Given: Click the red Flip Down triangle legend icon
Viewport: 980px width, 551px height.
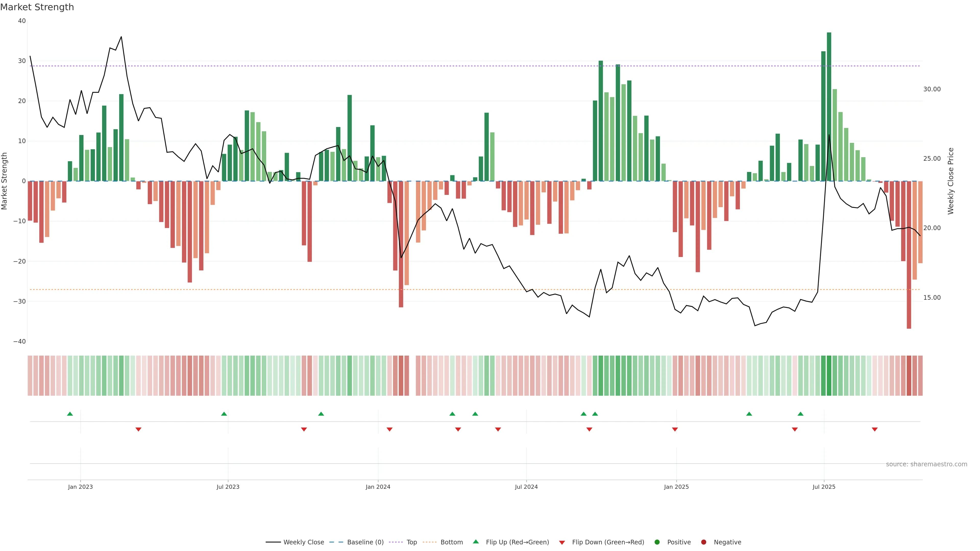Looking at the screenshot, I should pos(562,542).
